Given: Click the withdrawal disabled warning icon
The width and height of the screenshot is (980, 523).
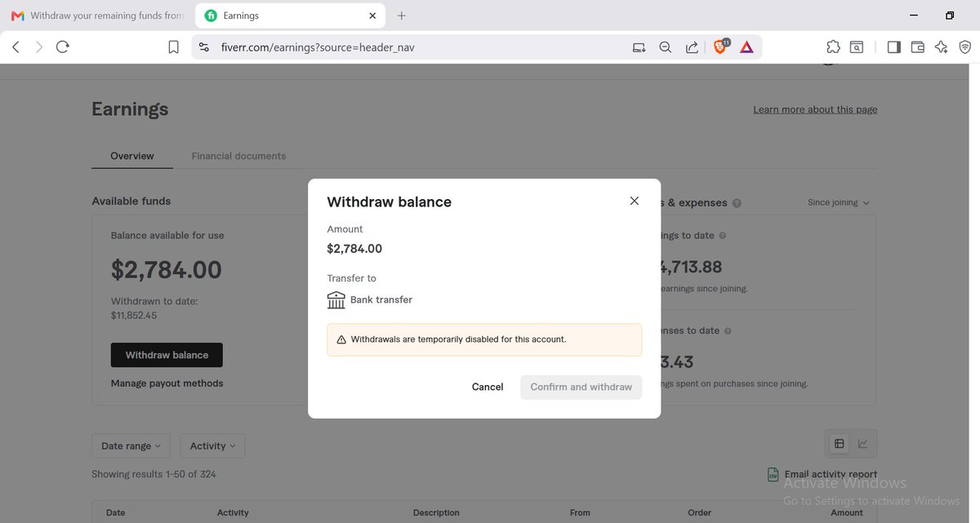Looking at the screenshot, I should click(x=341, y=339).
